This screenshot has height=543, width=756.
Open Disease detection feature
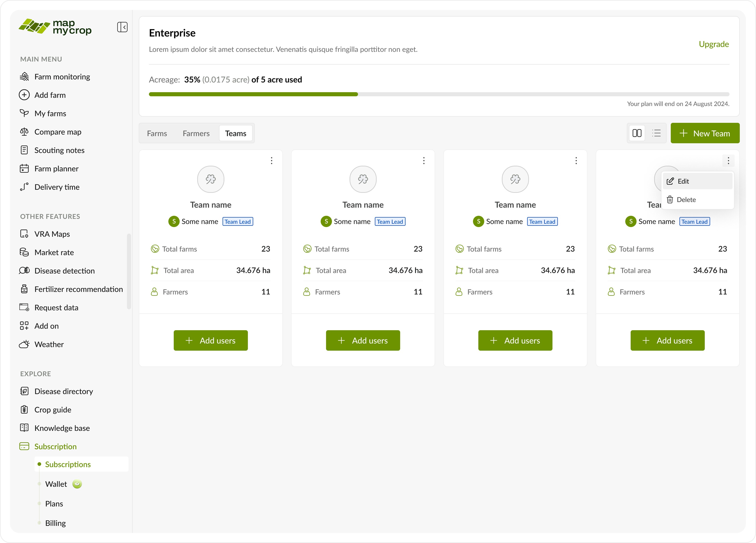click(x=64, y=271)
